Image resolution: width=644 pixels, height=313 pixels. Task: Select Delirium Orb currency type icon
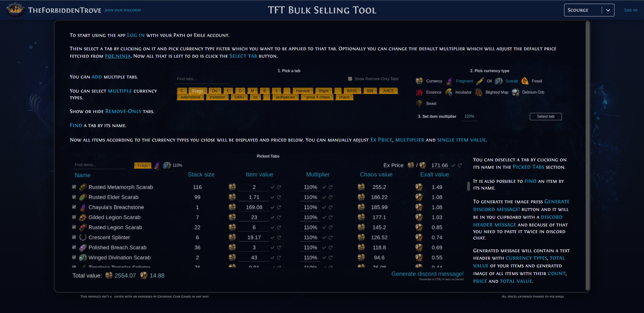515,92
